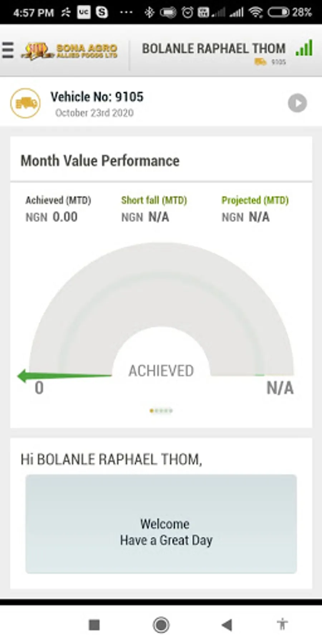Tap the Welcome Have a Great Day card
This screenshot has height=644, width=322.
pyautogui.click(x=161, y=524)
